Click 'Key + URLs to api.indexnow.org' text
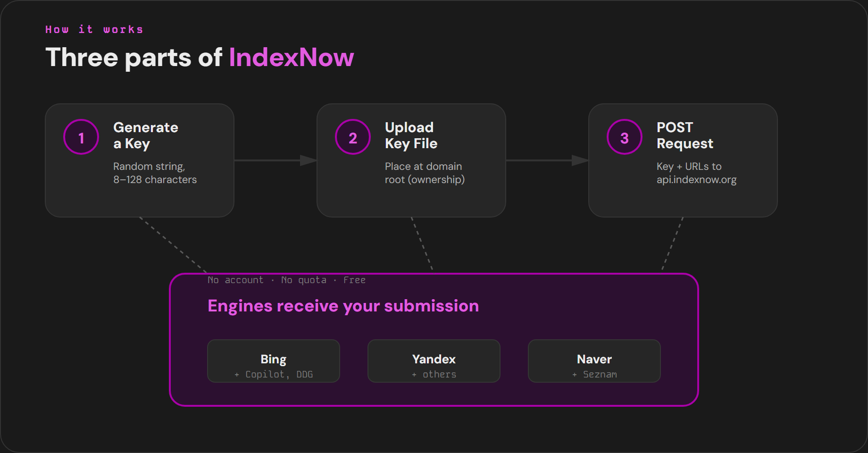The width and height of the screenshot is (868, 453). coord(696,173)
